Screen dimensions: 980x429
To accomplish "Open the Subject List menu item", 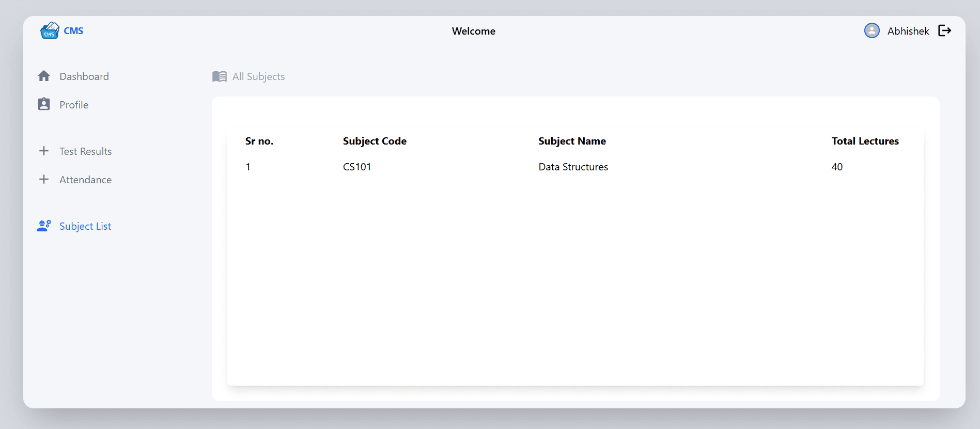I will point(85,226).
